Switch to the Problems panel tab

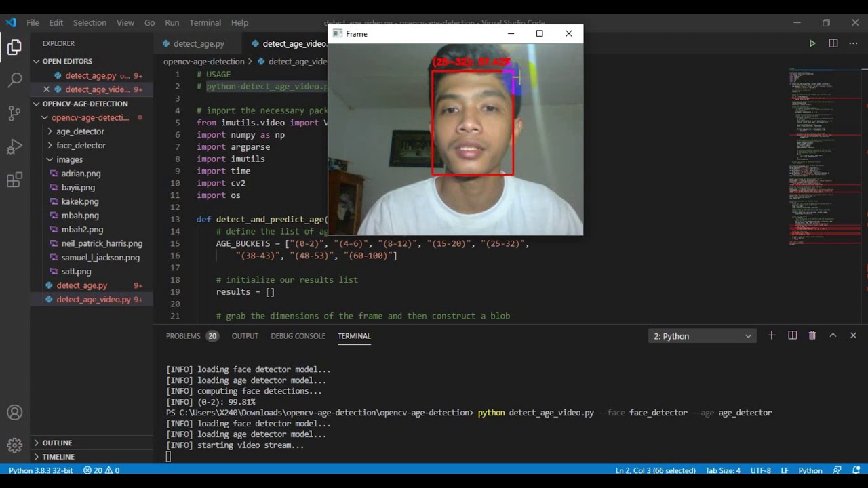click(192, 336)
